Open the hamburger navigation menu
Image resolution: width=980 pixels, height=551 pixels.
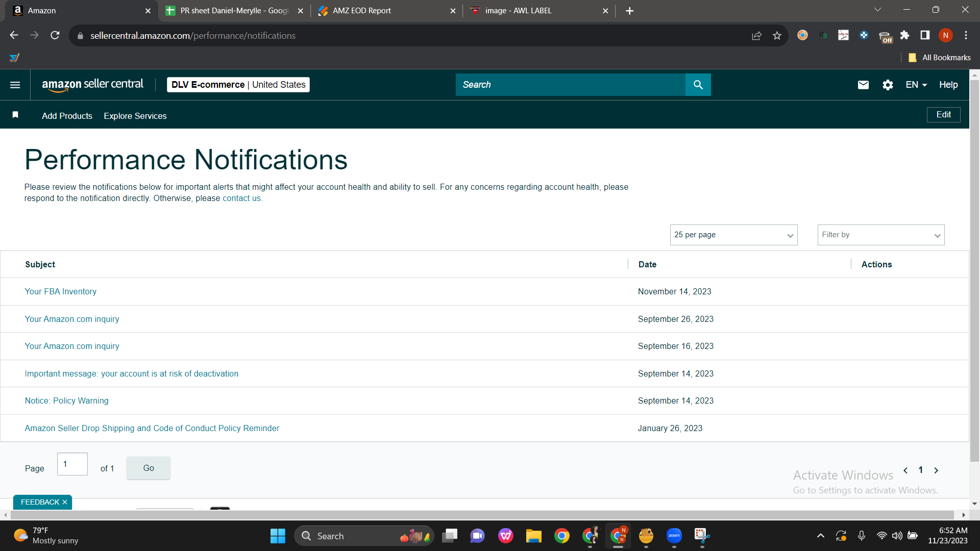point(15,85)
